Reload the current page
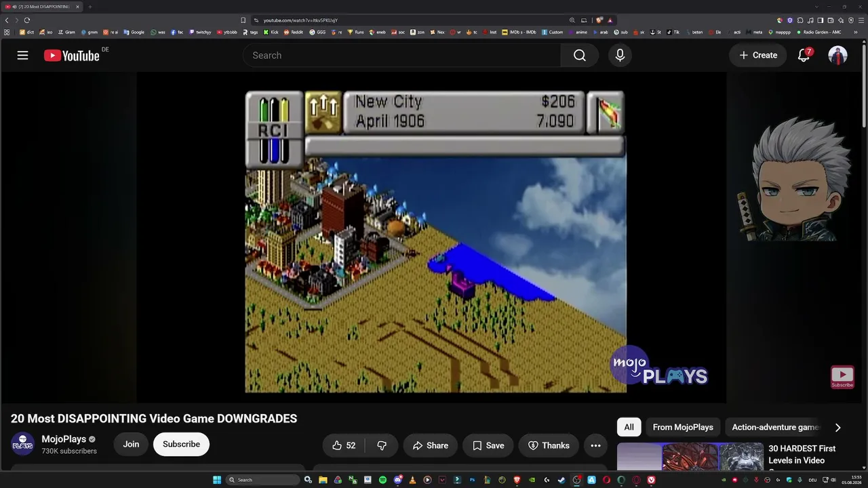Image resolution: width=868 pixels, height=488 pixels. click(27, 20)
